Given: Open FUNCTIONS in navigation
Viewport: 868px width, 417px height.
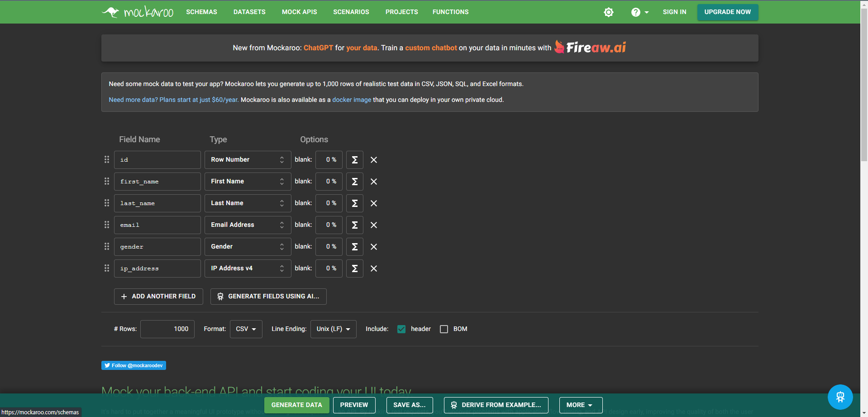Looking at the screenshot, I should point(450,12).
